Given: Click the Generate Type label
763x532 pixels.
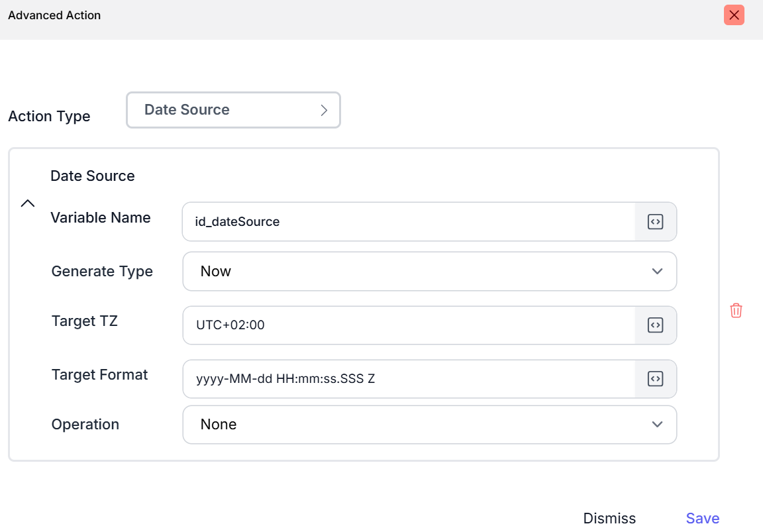Looking at the screenshot, I should pyautogui.click(x=102, y=272).
